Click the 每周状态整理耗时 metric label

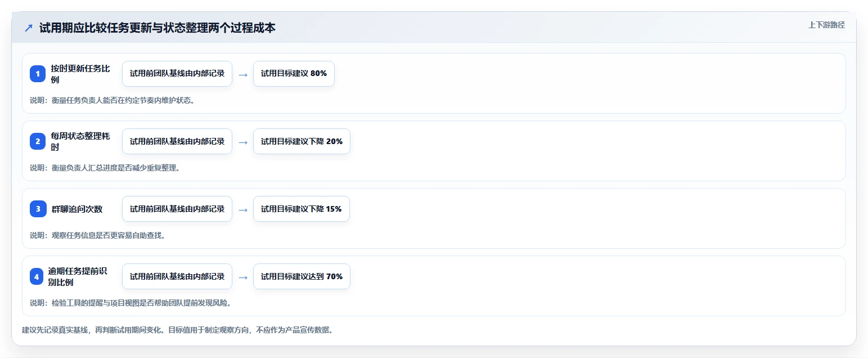pyautogui.click(x=80, y=141)
